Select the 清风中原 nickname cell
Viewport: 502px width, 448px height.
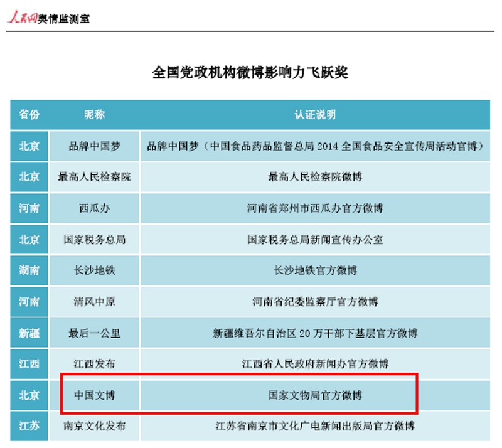coord(95,302)
